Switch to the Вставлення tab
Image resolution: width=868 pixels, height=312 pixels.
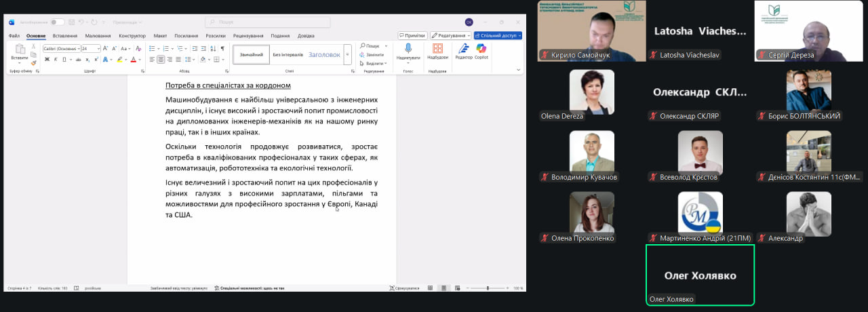click(64, 35)
